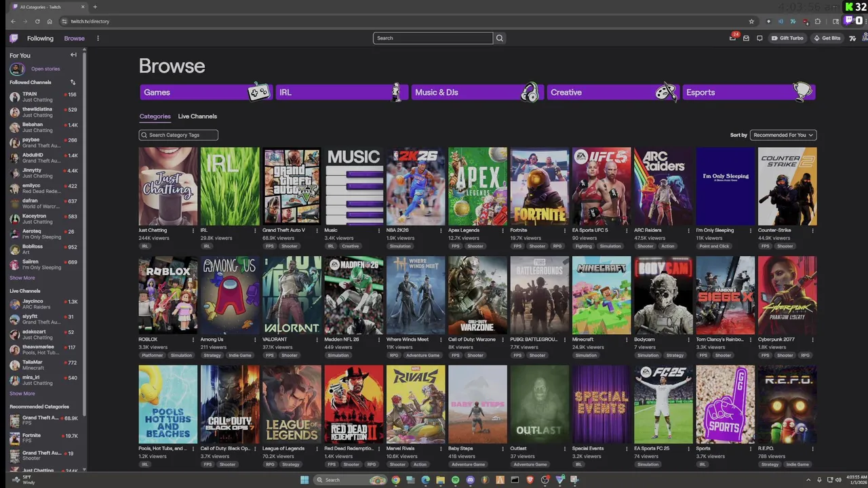
Task: Go to Following in top navigation
Action: click(40, 39)
